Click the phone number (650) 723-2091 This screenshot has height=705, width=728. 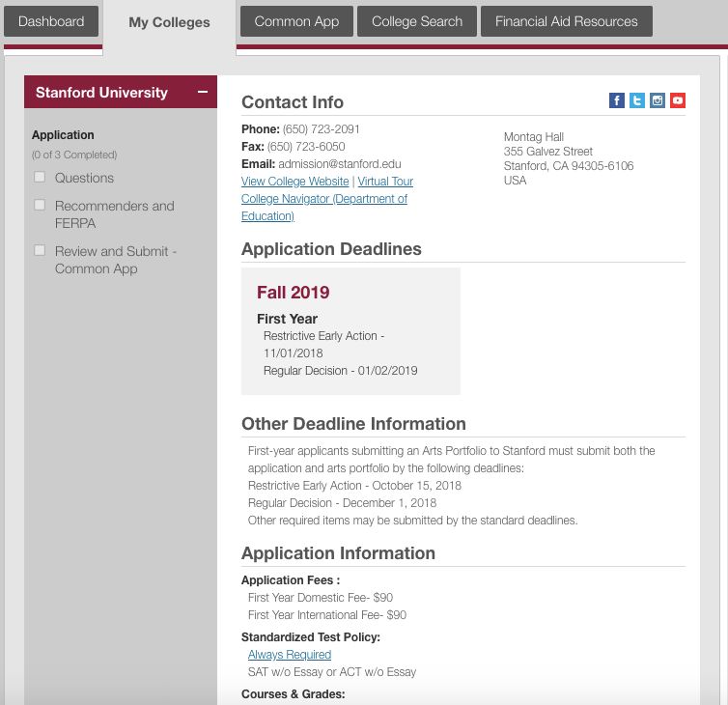(321, 129)
